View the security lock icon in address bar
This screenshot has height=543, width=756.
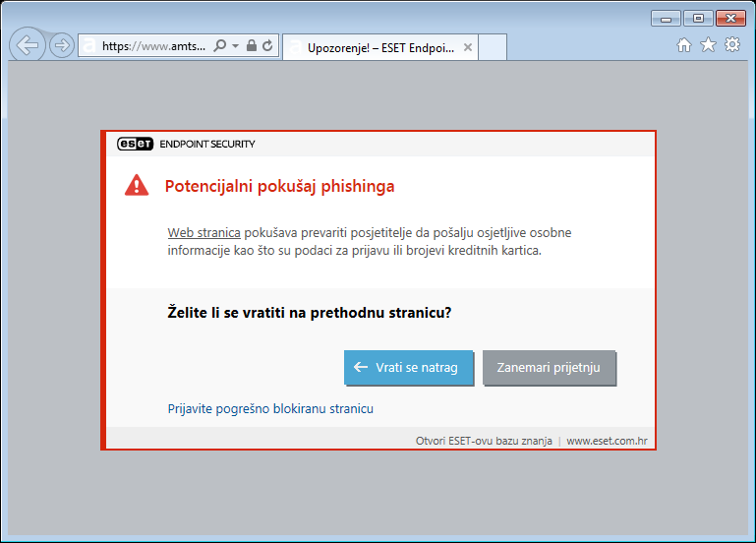click(252, 45)
